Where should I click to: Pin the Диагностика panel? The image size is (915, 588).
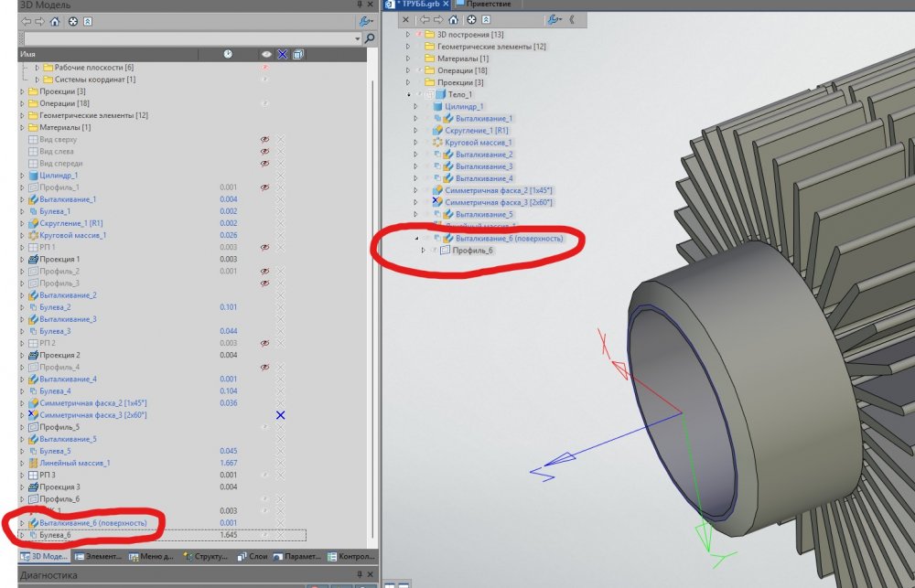[360, 574]
